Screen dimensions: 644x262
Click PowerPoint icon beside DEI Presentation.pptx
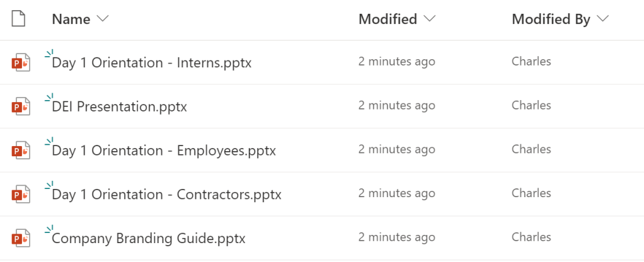[21, 107]
